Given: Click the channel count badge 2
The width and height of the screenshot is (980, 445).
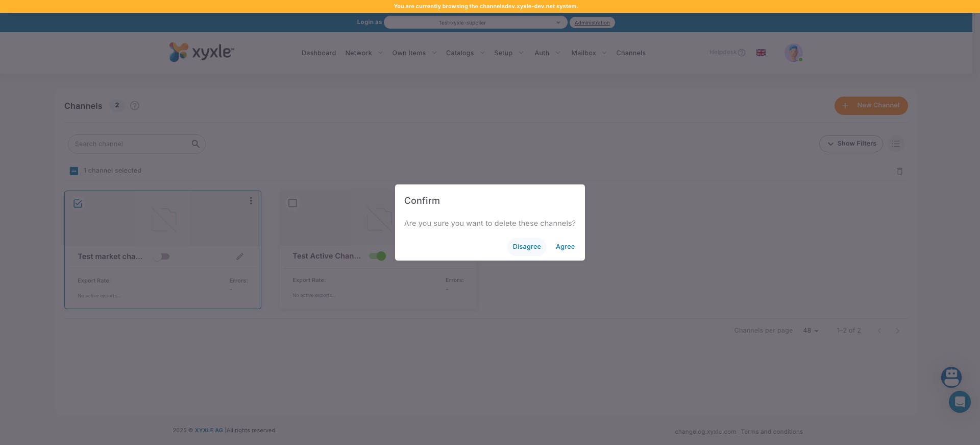Looking at the screenshot, I should coord(117,105).
